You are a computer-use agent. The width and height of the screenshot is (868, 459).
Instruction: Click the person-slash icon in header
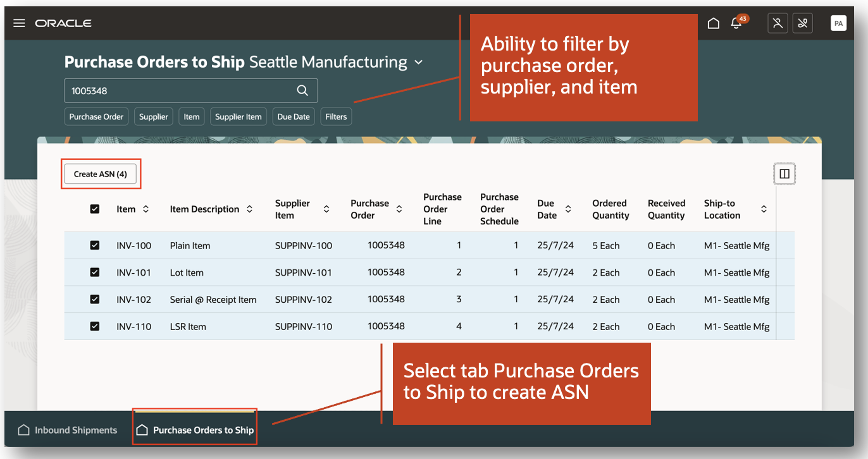[x=778, y=23]
